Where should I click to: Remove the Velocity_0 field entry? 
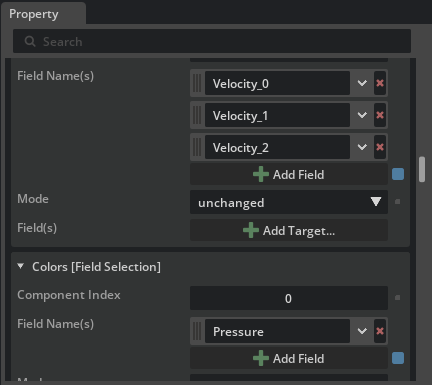(380, 83)
